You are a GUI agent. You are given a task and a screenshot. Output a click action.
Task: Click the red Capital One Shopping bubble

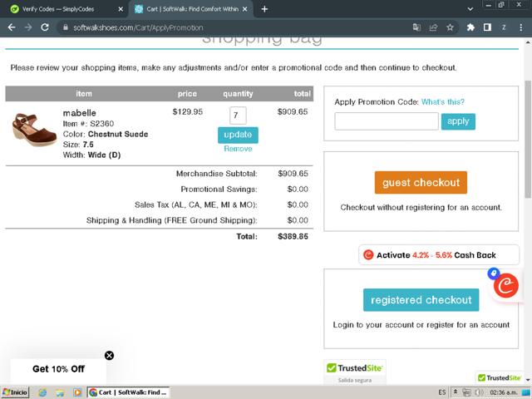pos(506,286)
